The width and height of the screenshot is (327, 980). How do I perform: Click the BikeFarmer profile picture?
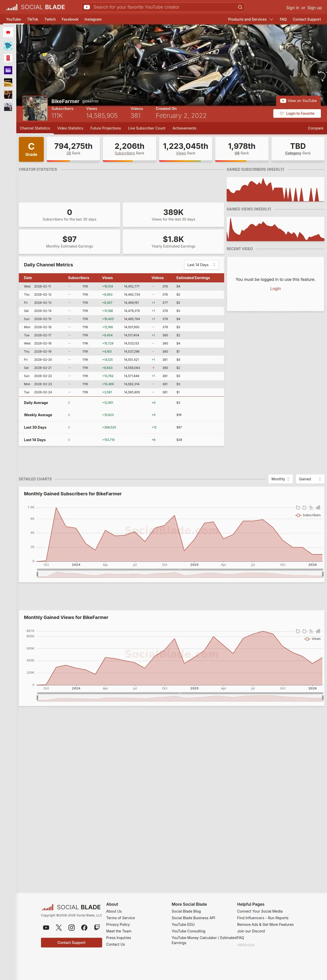[x=35, y=108]
